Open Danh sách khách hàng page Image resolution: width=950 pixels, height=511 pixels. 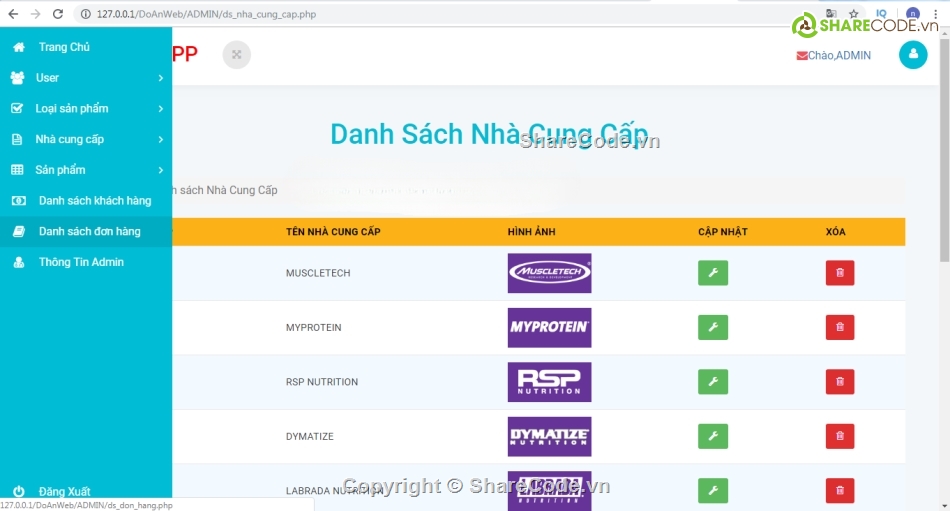(86, 201)
